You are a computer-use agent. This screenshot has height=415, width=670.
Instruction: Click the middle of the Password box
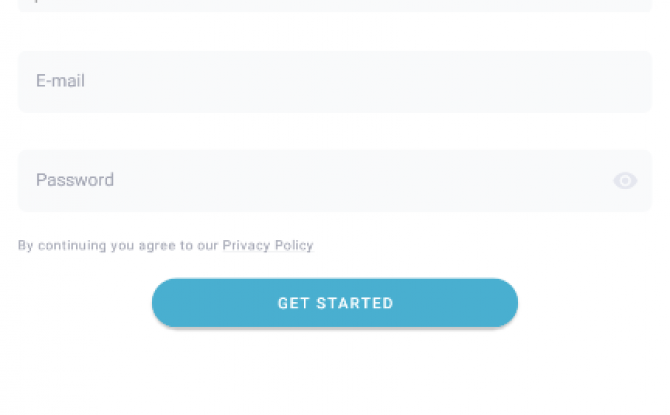pyautogui.click(x=335, y=180)
